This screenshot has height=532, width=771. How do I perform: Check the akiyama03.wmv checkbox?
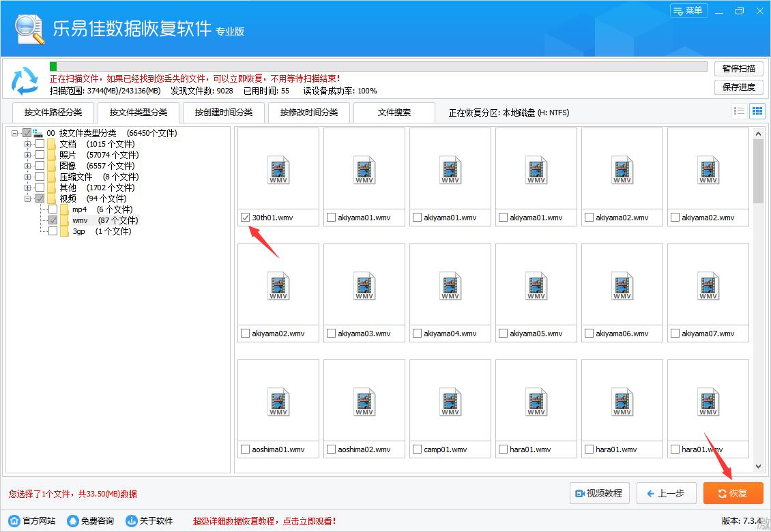pyautogui.click(x=332, y=334)
